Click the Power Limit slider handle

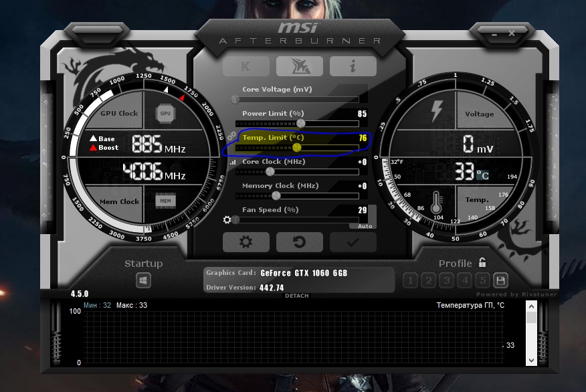tap(301, 123)
